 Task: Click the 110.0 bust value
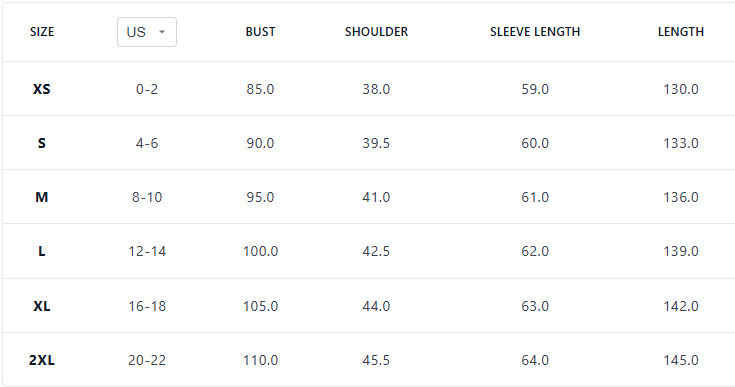[260, 360]
